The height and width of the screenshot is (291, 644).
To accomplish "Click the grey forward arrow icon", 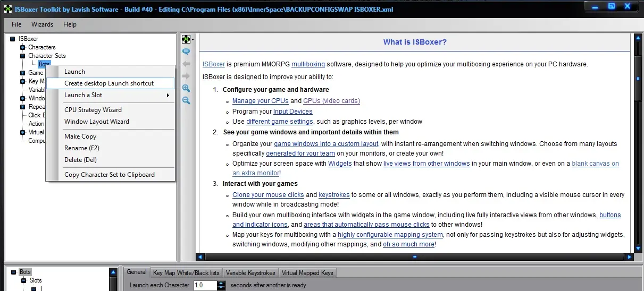I will [186, 76].
